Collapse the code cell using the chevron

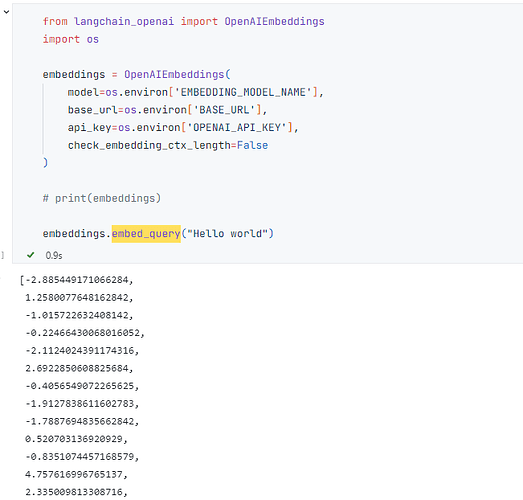6,12
